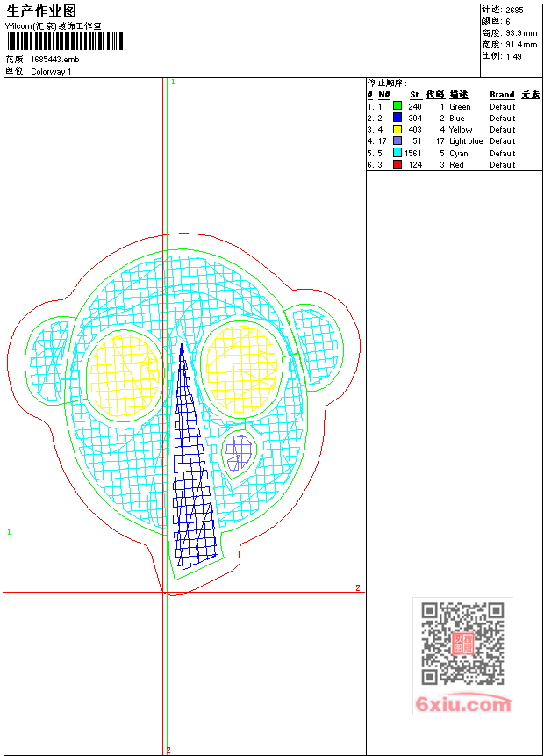Click the width value '91.4 mm'
The width and height of the screenshot is (544, 756).
521,45
